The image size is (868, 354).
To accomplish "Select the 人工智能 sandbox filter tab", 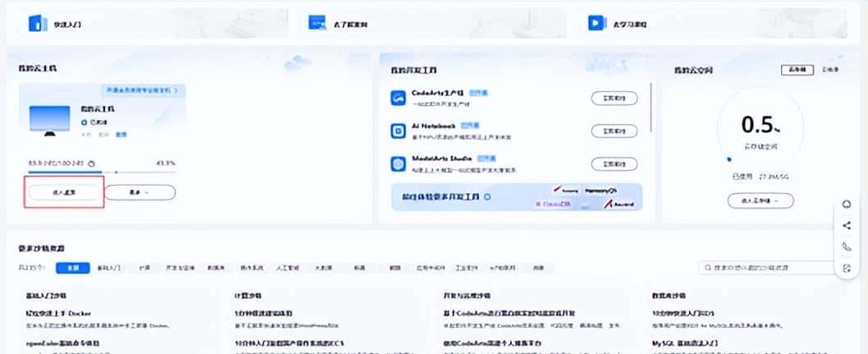I will 288,268.
